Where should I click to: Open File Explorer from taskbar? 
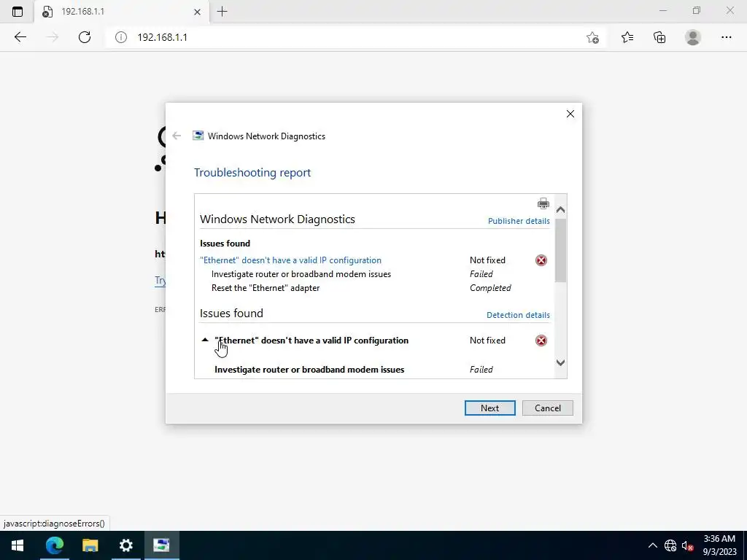coord(90,545)
